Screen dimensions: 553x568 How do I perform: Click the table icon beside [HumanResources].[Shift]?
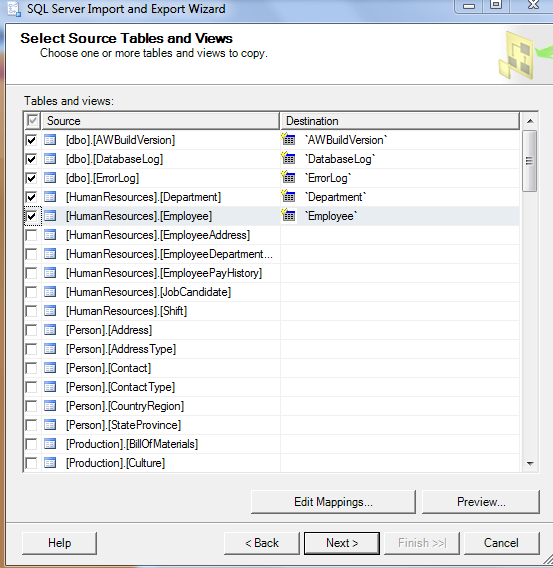point(50,311)
